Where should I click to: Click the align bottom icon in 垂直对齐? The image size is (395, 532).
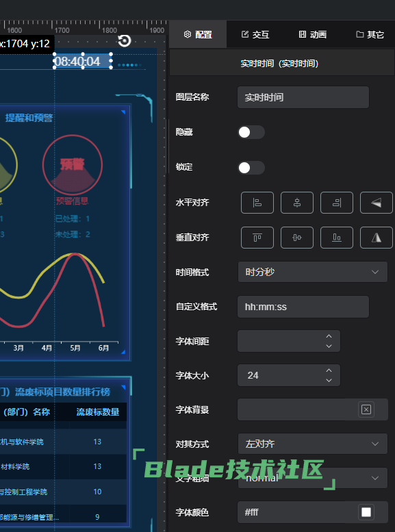pos(337,238)
